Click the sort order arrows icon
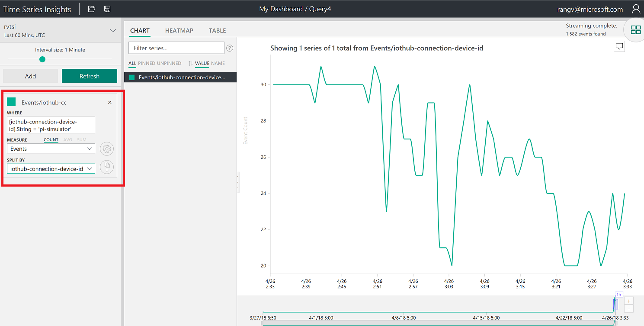 click(x=190, y=63)
